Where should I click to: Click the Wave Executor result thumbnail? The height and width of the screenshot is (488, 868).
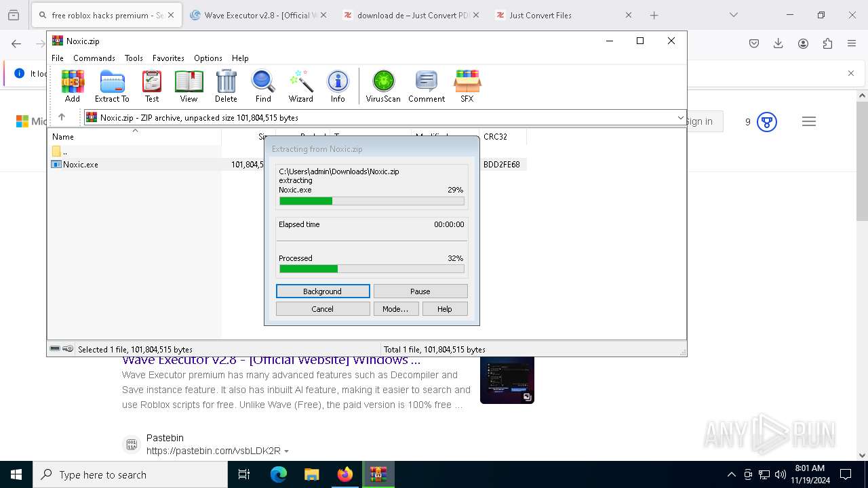pyautogui.click(x=507, y=380)
